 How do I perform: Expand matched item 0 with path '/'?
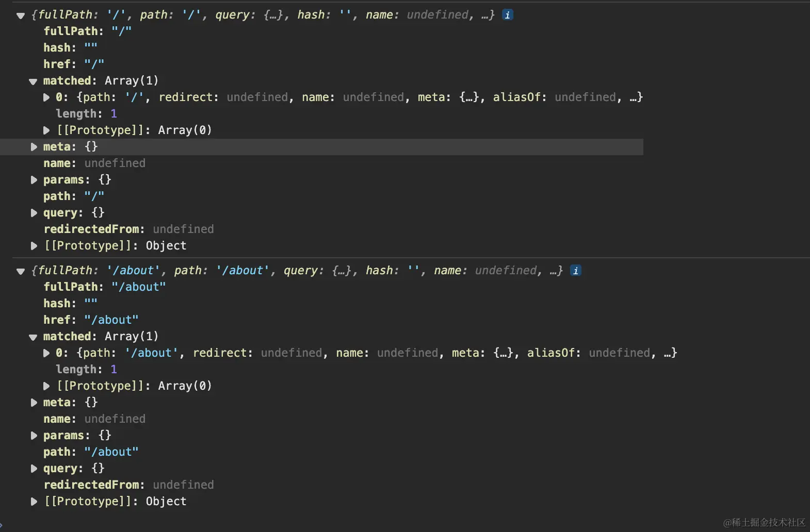click(x=46, y=97)
